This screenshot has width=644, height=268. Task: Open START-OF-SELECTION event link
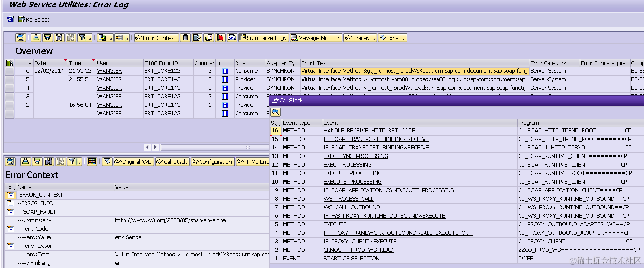(351, 259)
